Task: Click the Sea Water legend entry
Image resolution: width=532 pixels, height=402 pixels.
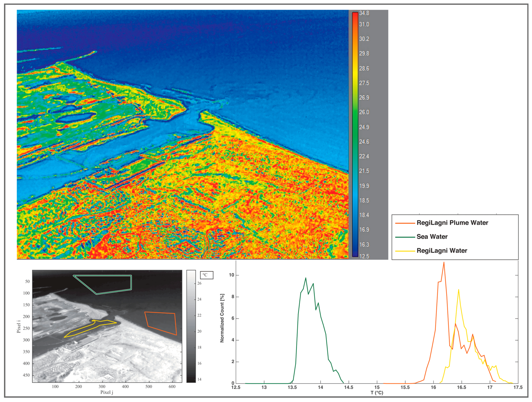Action: tap(432, 237)
